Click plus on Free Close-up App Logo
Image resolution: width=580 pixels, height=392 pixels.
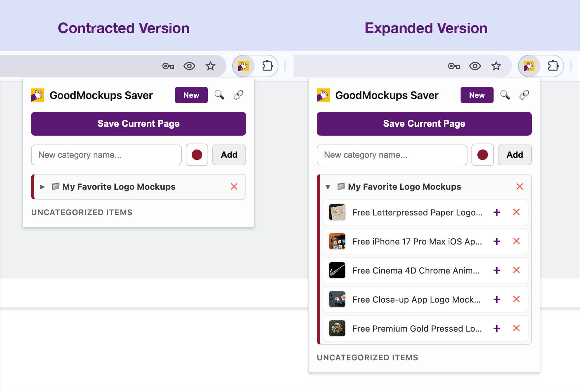[x=497, y=300]
